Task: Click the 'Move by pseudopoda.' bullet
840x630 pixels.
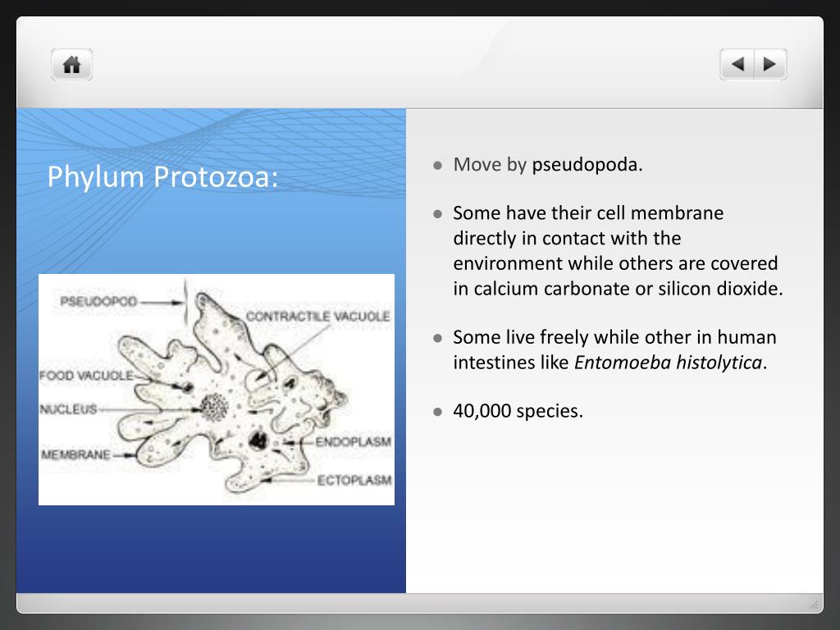Action: 547,164
